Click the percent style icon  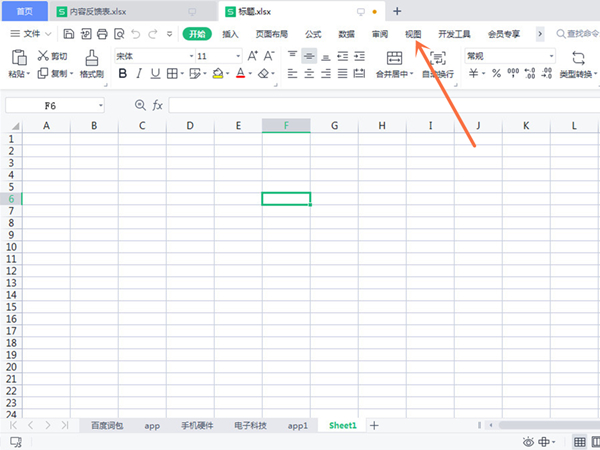(498, 73)
